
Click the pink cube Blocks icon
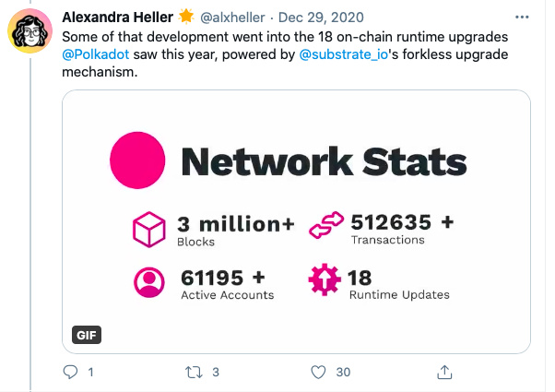[x=149, y=229]
